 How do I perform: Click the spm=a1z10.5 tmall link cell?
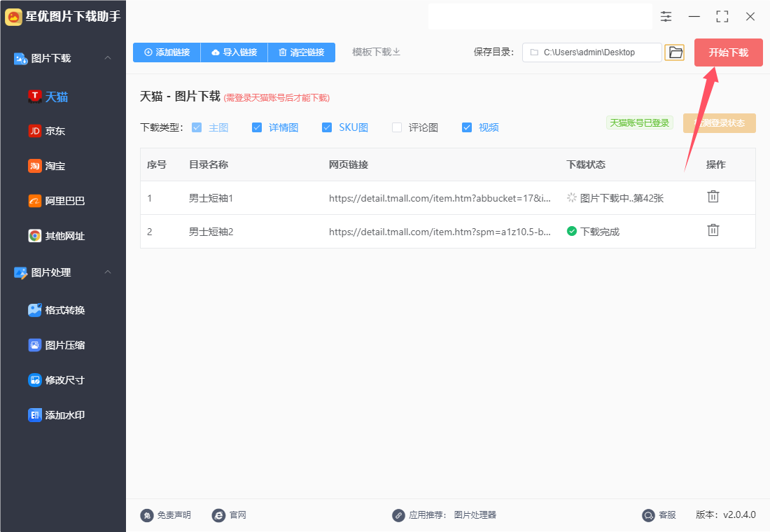click(x=440, y=232)
